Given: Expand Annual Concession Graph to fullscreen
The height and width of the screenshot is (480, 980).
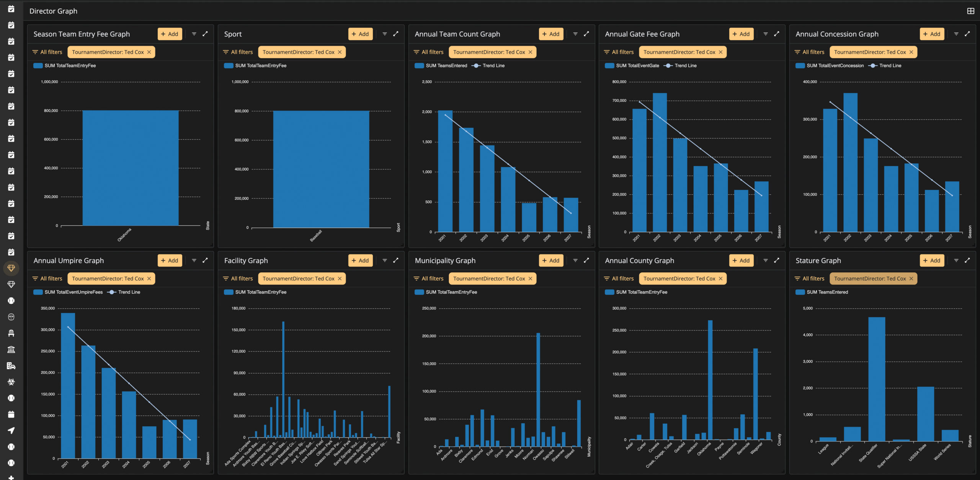Looking at the screenshot, I should tap(967, 34).
